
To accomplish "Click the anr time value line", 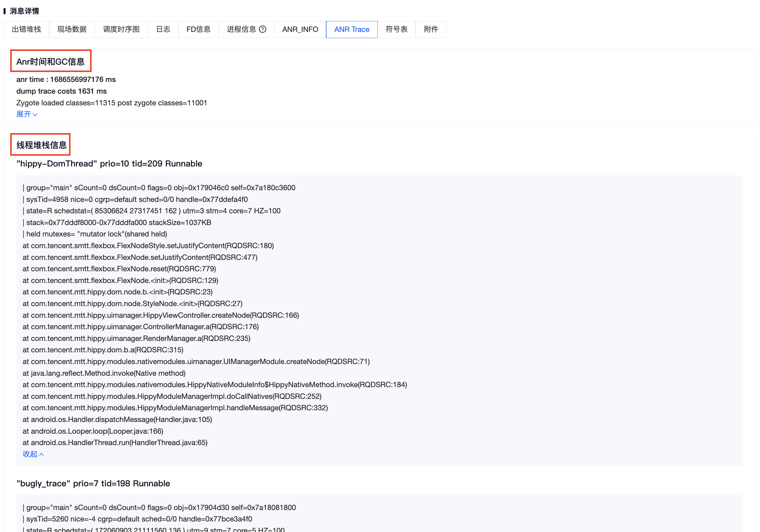I will (x=66, y=80).
